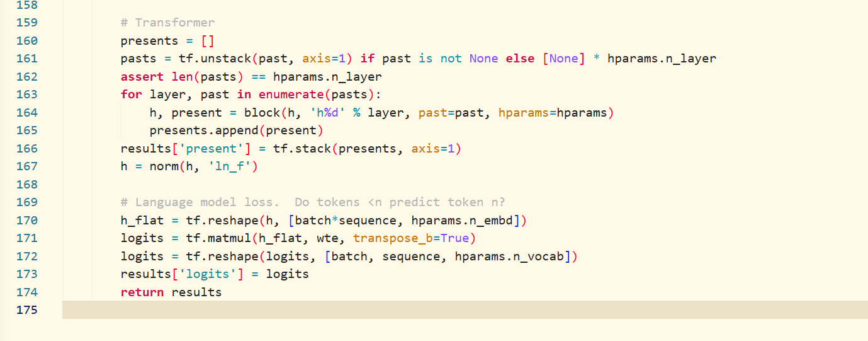Click 'enumerate' on line 163
Image resolution: width=868 pixels, height=341 pixels.
pyautogui.click(x=286, y=95)
